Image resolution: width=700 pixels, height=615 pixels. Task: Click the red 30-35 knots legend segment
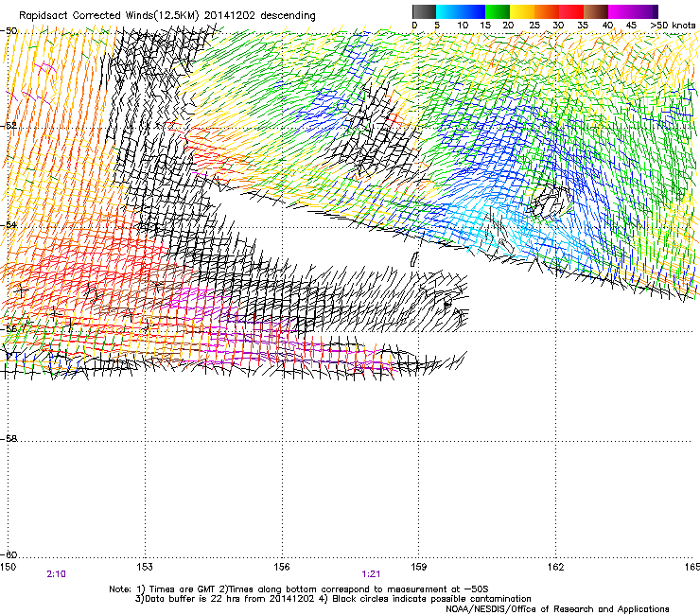(x=571, y=11)
